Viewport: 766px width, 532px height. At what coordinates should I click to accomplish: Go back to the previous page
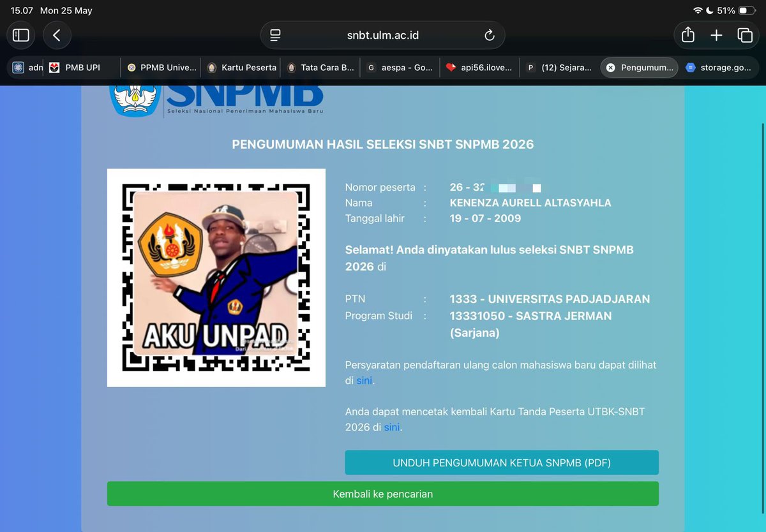tap(57, 35)
